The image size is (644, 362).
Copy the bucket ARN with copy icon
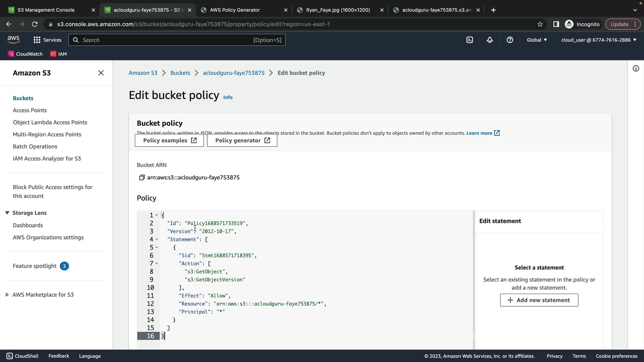[x=142, y=177]
